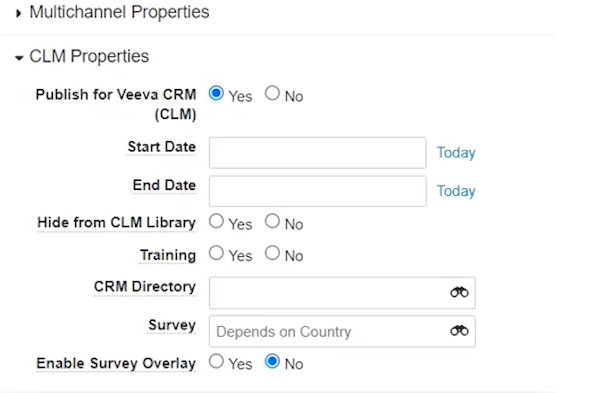The width and height of the screenshot is (594, 393).
Task: Select No for Enable Survey Overlay
Action: pyautogui.click(x=272, y=361)
